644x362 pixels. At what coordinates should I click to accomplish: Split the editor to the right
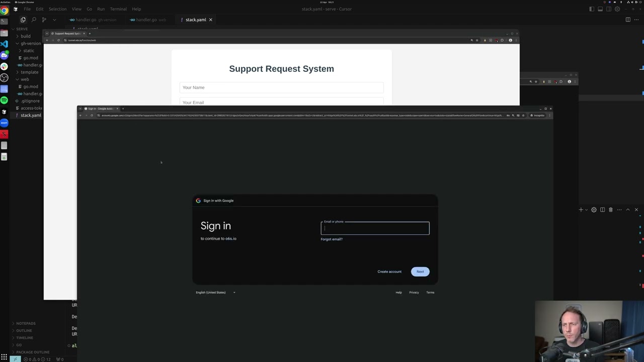(628, 20)
